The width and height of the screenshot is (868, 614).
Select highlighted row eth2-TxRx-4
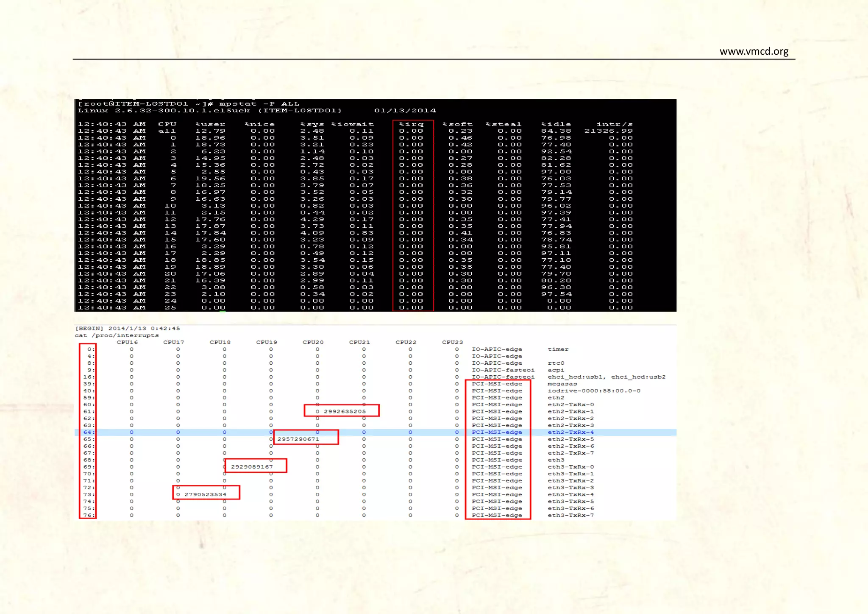570,432
